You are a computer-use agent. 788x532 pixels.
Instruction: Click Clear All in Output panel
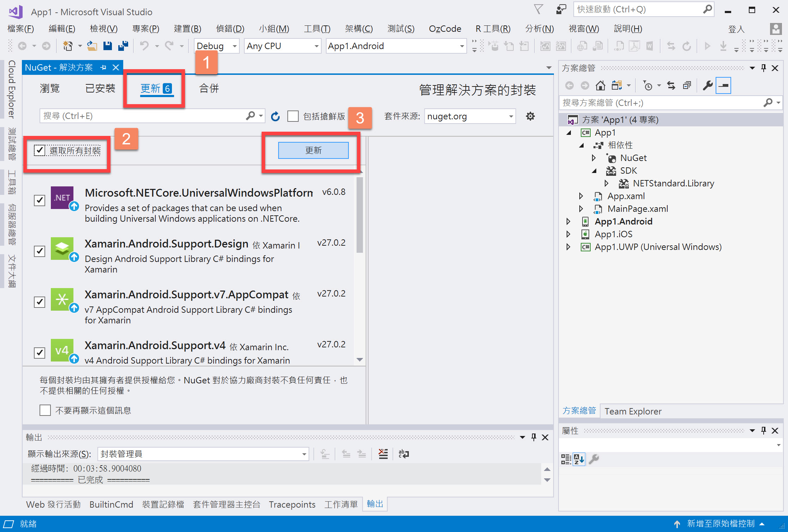click(383, 454)
